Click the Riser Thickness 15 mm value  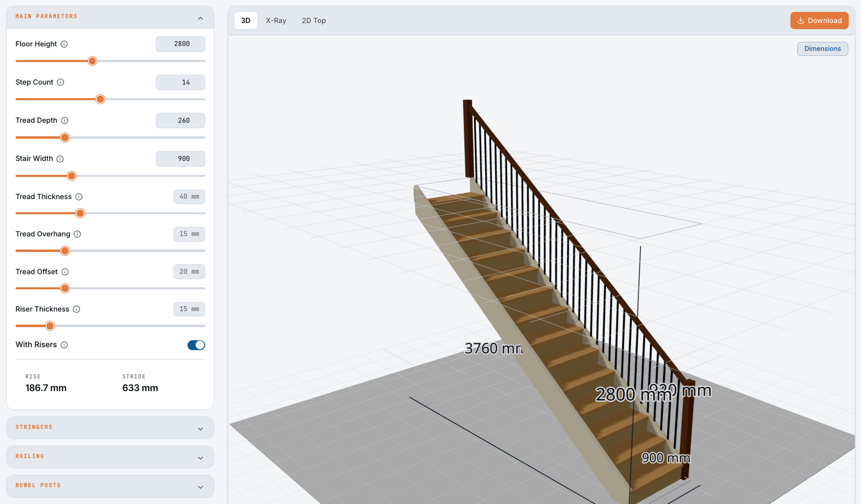tap(189, 309)
